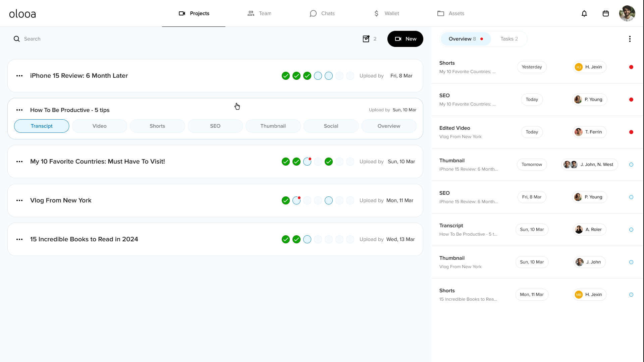The image size is (644, 362).
Task: Expand options for iPhone 15 Review project
Action: [19, 75]
